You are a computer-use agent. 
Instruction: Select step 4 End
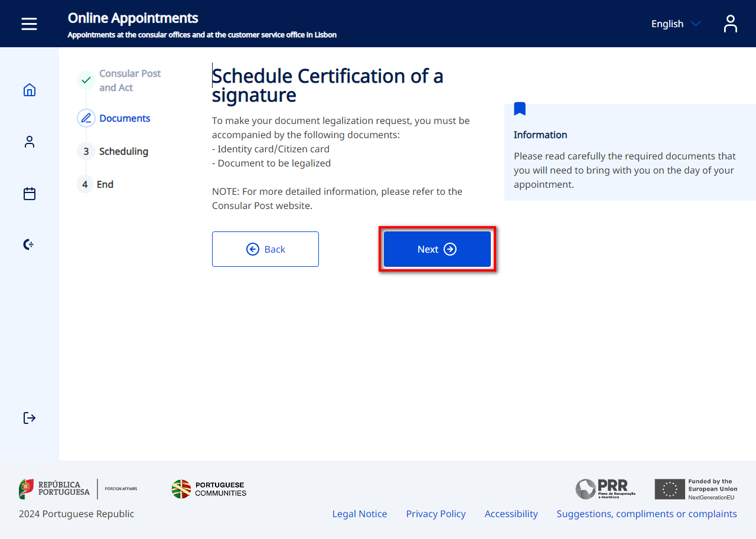tap(105, 184)
